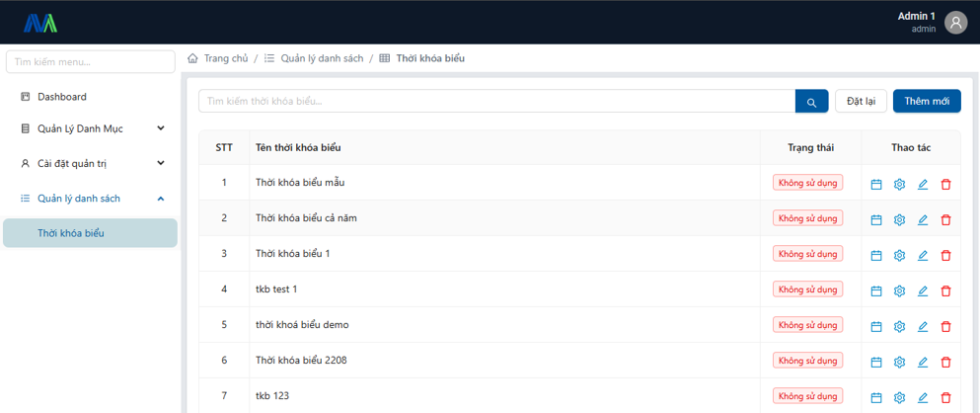Viewport: 980px width, 413px height.
Task: Expand Quản Lý Danh Mục menu chevron
Action: 161,128
